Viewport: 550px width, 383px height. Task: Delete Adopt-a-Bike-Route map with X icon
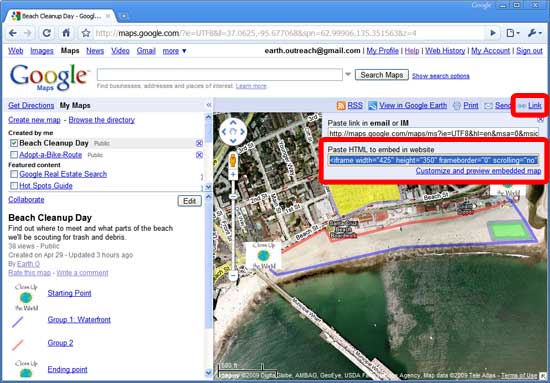(x=199, y=155)
